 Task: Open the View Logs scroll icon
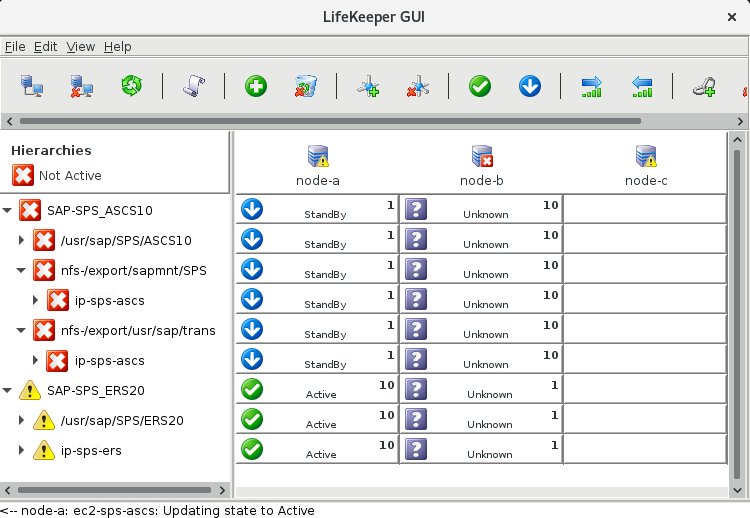(x=194, y=87)
